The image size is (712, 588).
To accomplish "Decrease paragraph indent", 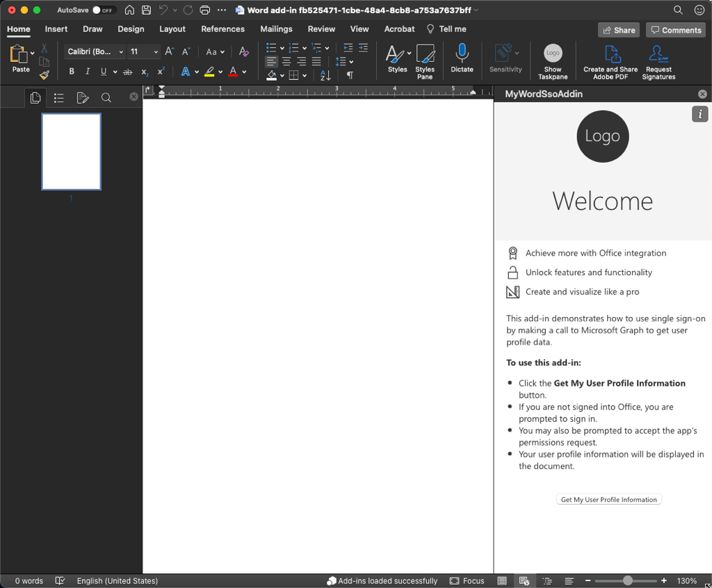I will (348, 48).
